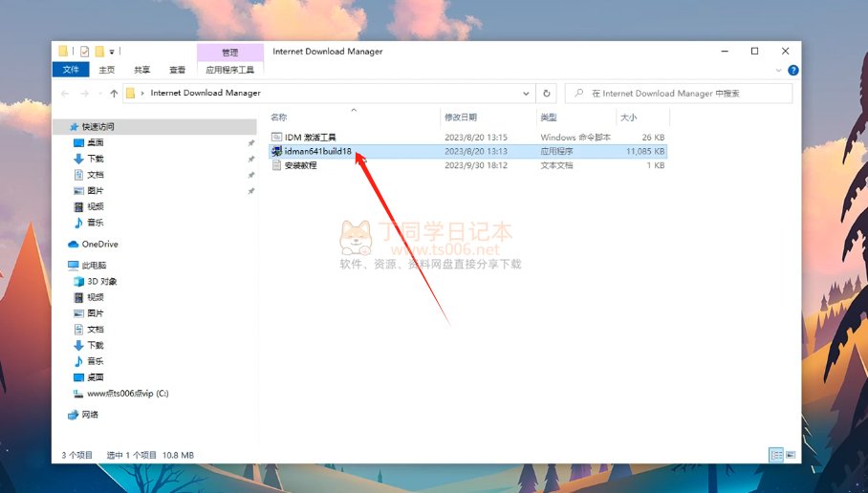Click the idman641build18 installer icon
The height and width of the screenshot is (493, 868).
coord(277,151)
